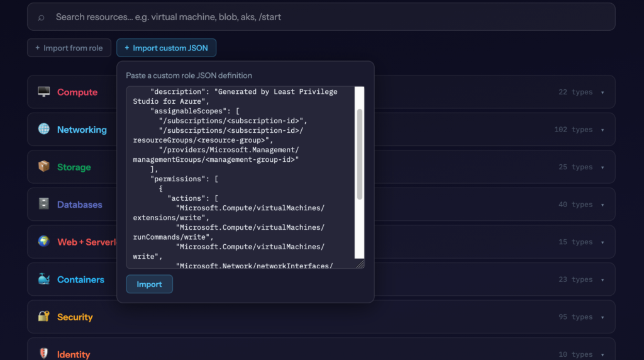Image resolution: width=644 pixels, height=360 pixels.
Task: Click Import from role button
Action: pos(69,48)
